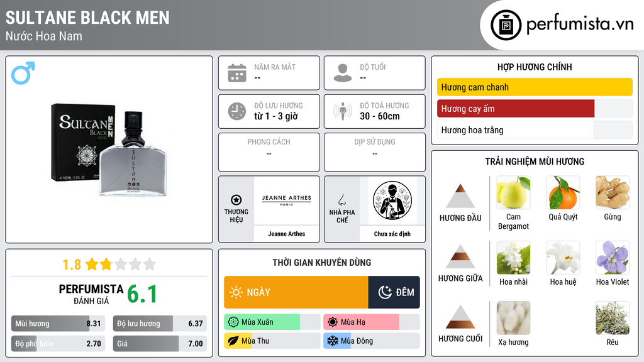Click the Quả Quýt mandarin image
This screenshot has width=644, height=362.
[x=563, y=192]
